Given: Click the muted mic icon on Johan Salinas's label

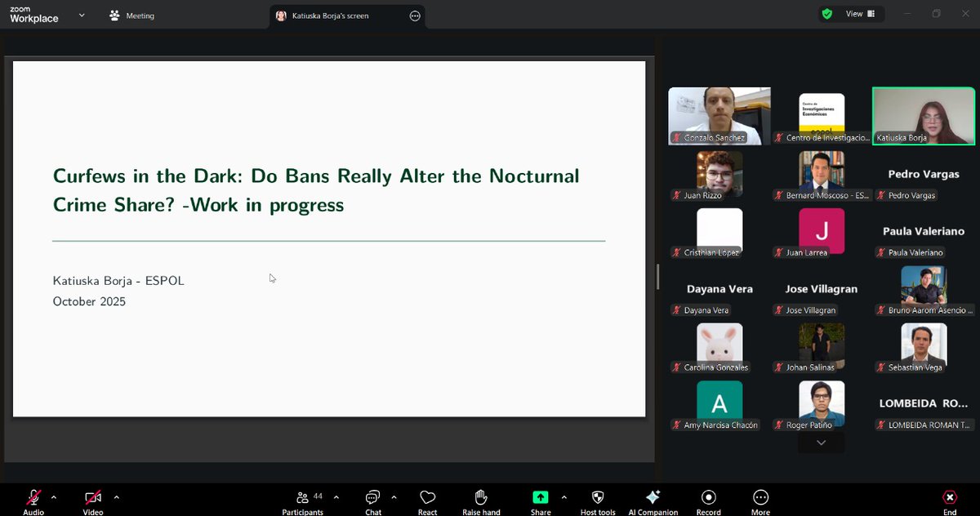Looking at the screenshot, I should (x=779, y=367).
